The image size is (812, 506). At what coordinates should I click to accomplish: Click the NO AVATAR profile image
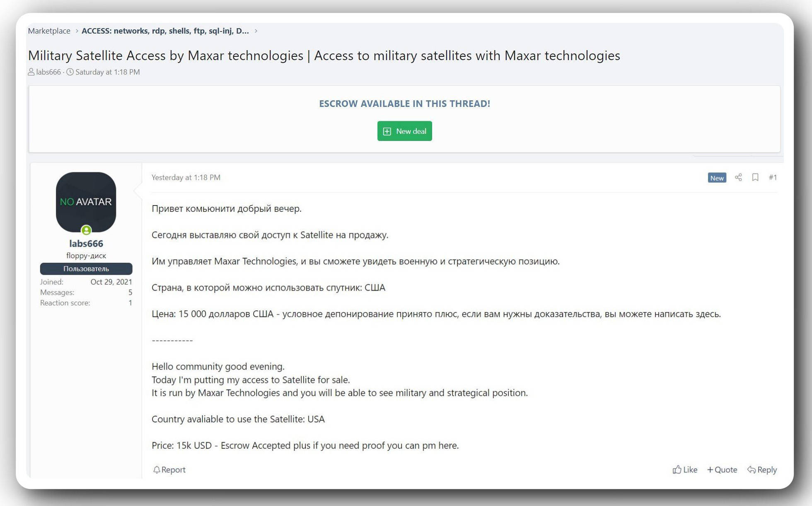point(86,202)
